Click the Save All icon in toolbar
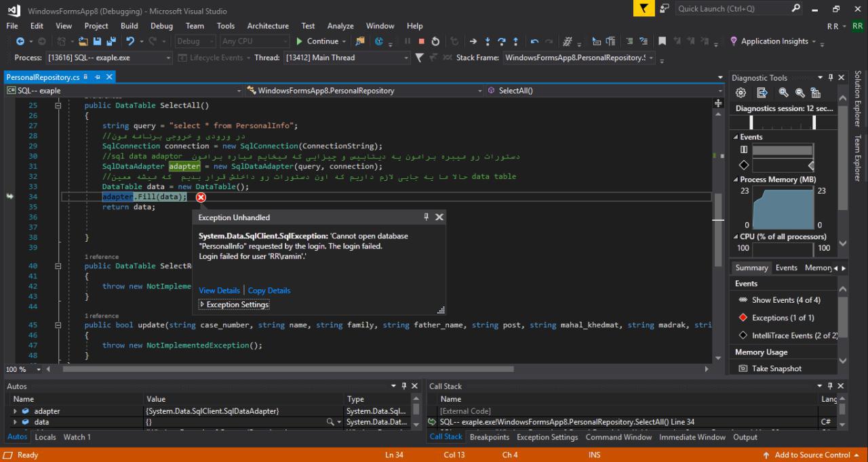The width and height of the screenshot is (868, 462). 110,41
